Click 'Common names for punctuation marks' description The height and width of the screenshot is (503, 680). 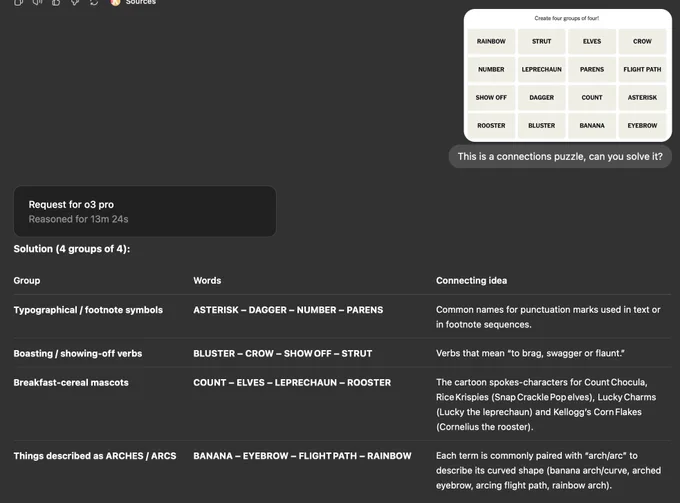(x=548, y=317)
